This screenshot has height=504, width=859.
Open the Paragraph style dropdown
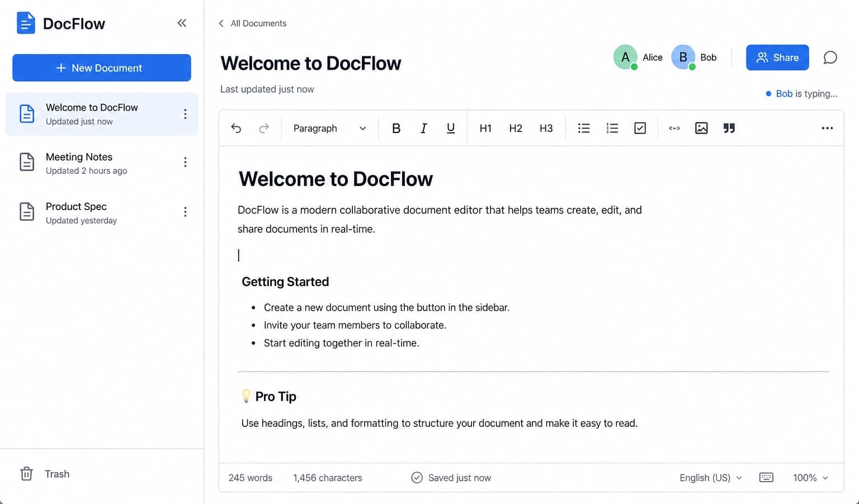(329, 128)
